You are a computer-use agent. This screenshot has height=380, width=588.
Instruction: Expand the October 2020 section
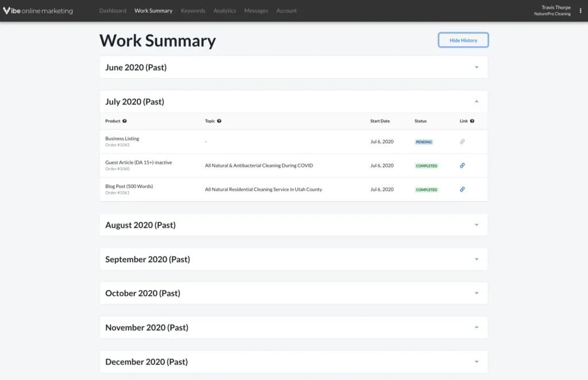click(x=477, y=293)
